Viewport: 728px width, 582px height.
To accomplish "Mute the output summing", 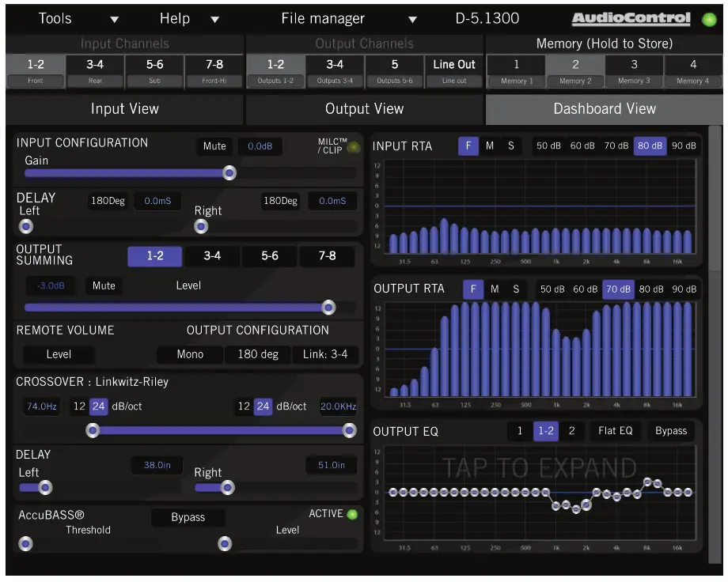I will coord(105,285).
